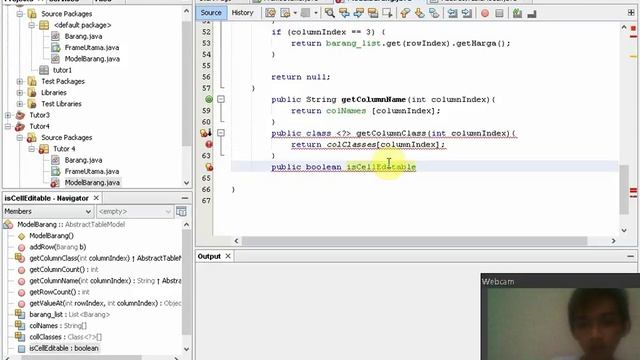This screenshot has height=360, width=640.
Task: Close the Navigator tab
Action: [x=96, y=198]
